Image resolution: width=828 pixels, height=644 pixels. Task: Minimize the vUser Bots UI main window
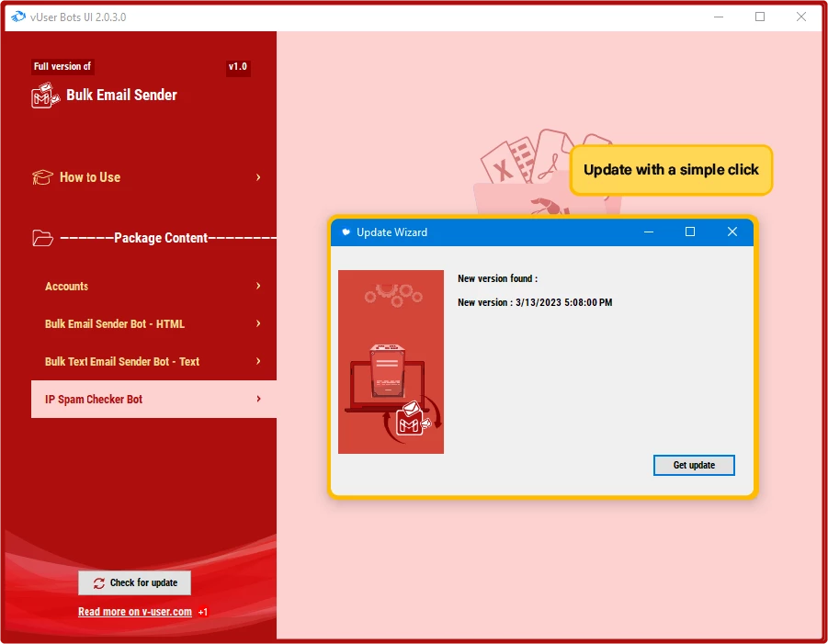[719, 17]
